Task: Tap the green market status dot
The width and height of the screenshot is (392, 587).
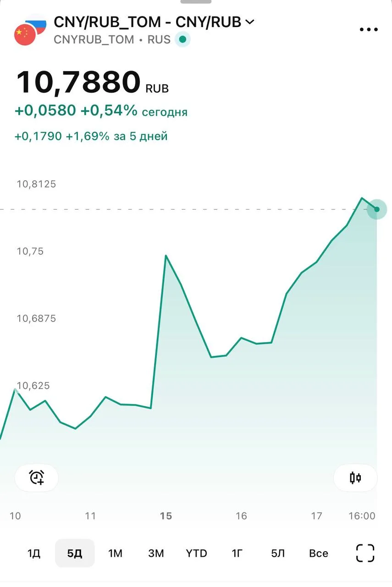Action: [x=182, y=40]
